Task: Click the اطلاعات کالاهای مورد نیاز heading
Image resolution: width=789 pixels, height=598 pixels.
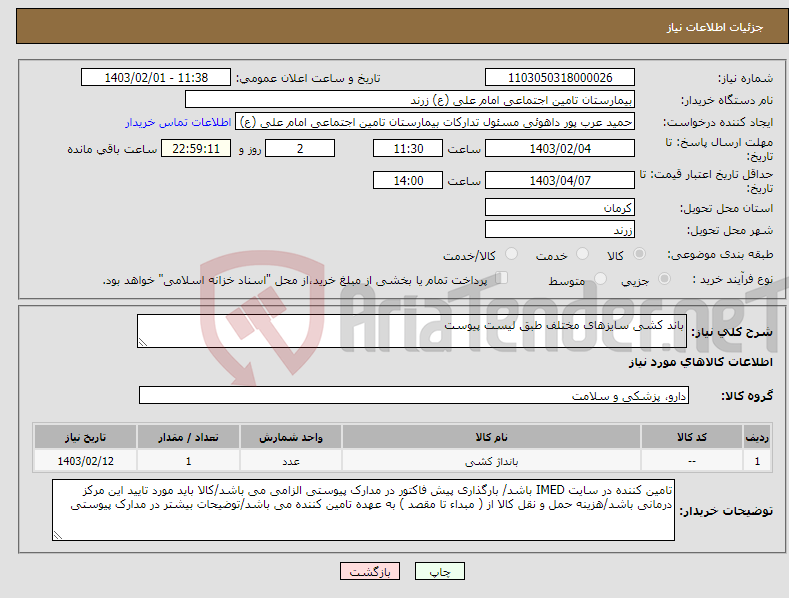Action: click(x=700, y=362)
